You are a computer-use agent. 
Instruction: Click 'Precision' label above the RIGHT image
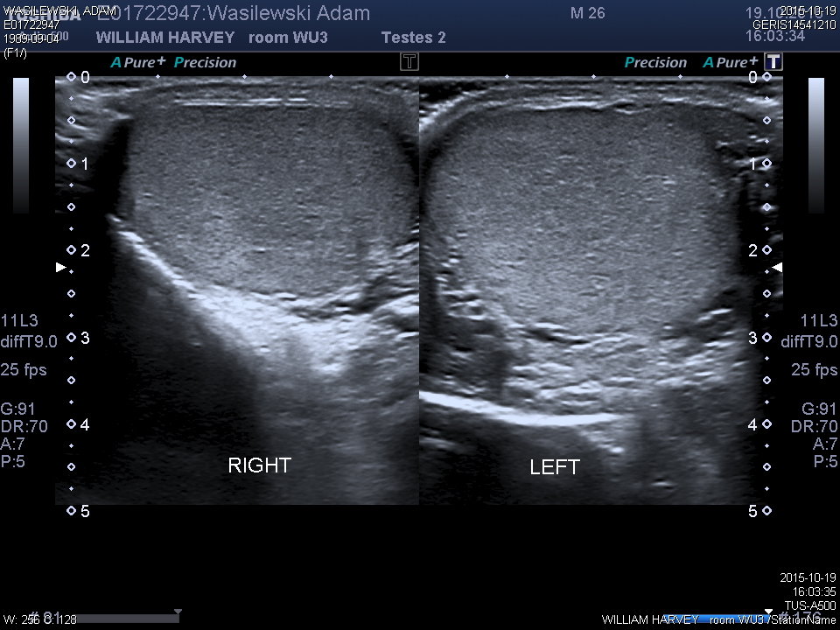pyautogui.click(x=205, y=62)
